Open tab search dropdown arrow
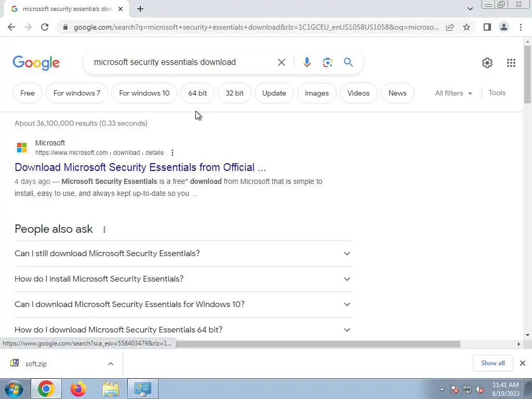This screenshot has width=532, height=399. (x=470, y=9)
